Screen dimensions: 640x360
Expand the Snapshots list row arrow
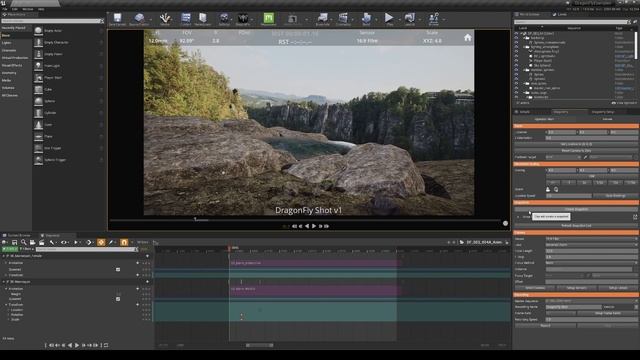(518, 217)
